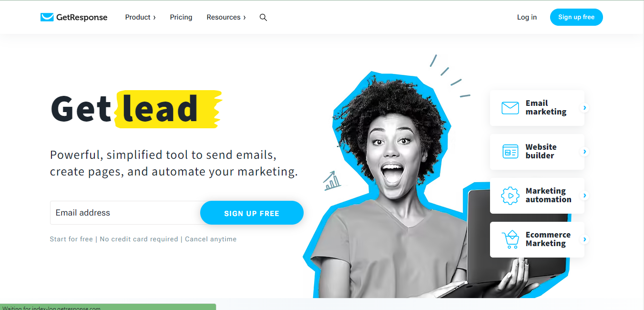Click the Email marketing envelope icon
Image resolution: width=644 pixels, height=310 pixels.
click(510, 108)
